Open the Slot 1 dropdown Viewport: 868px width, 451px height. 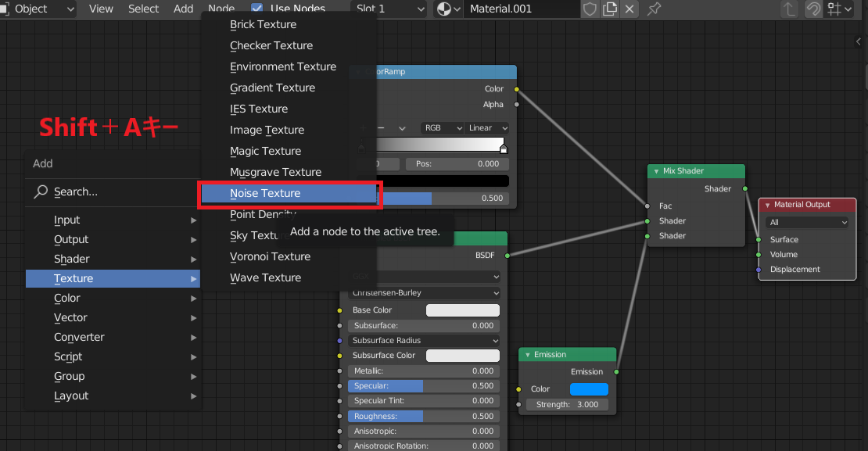389,9
